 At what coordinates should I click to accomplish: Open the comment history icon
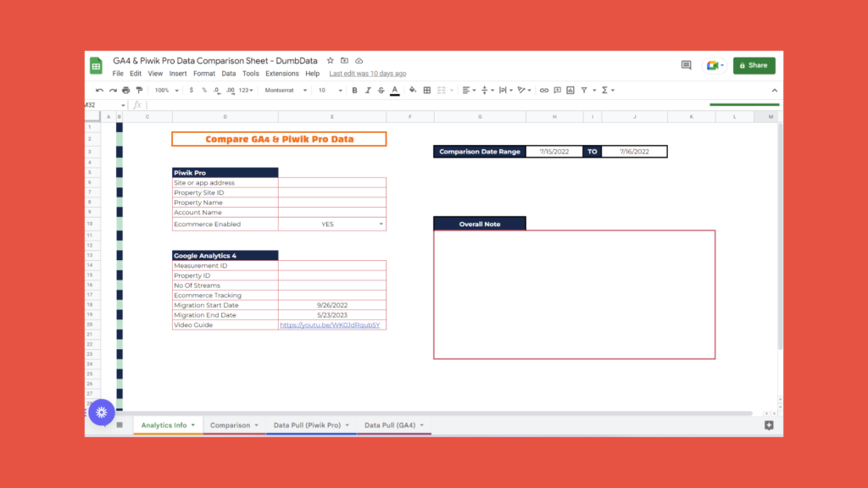coord(686,65)
